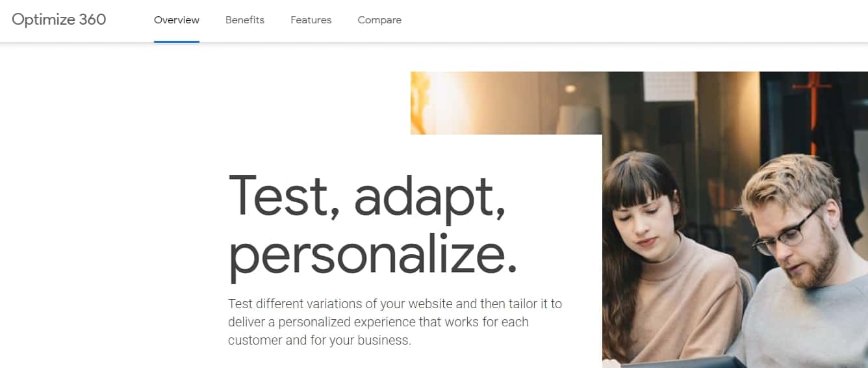Click the word "personalize." in the headline
The image size is (868, 368).
tap(373, 256)
